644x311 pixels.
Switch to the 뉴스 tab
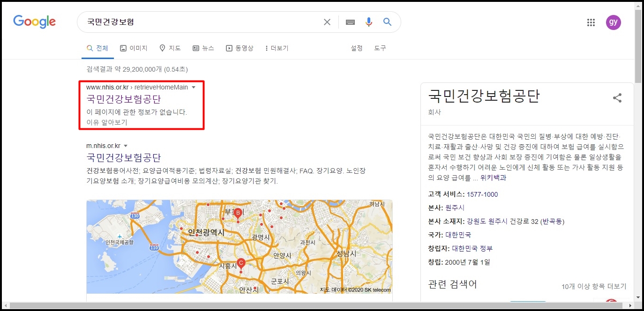[203, 48]
